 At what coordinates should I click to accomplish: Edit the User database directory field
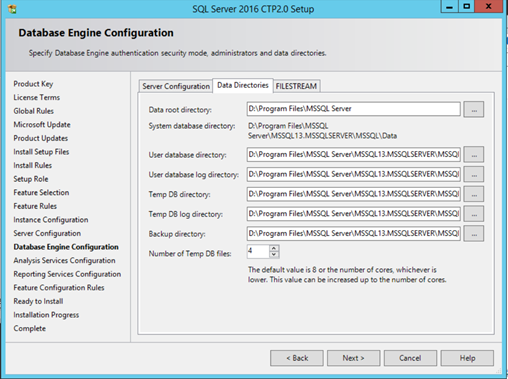coord(354,154)
